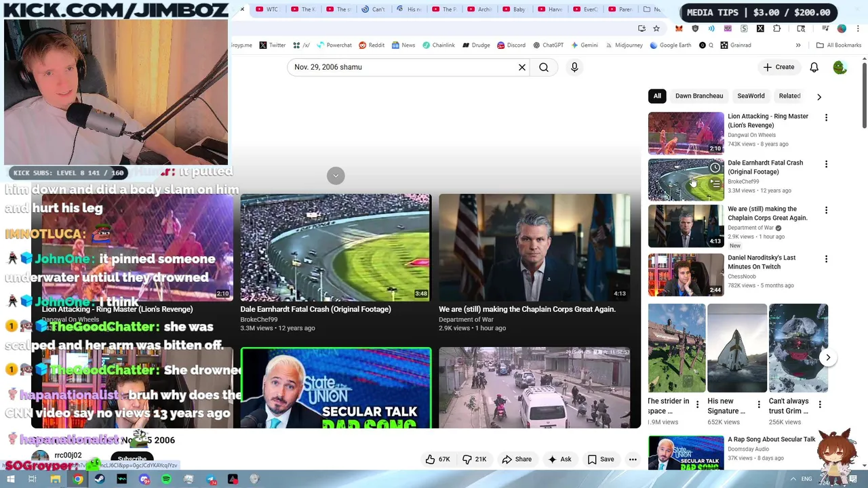This screenshot has height=488, width=868.
Task: Open Reddit bookmark
Action: (x=372, y=45)
